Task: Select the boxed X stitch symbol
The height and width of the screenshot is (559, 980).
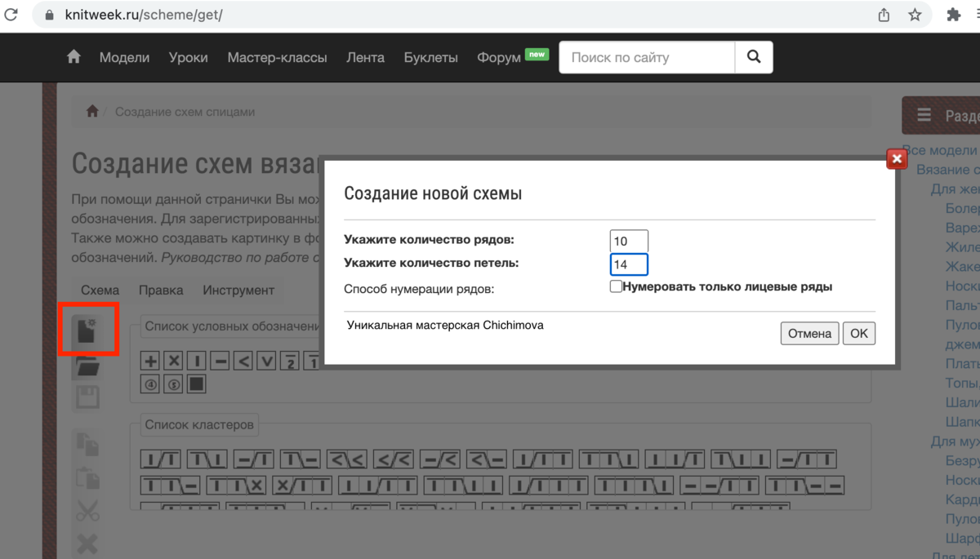Action: pyautogui.click(x=173, y=361)
